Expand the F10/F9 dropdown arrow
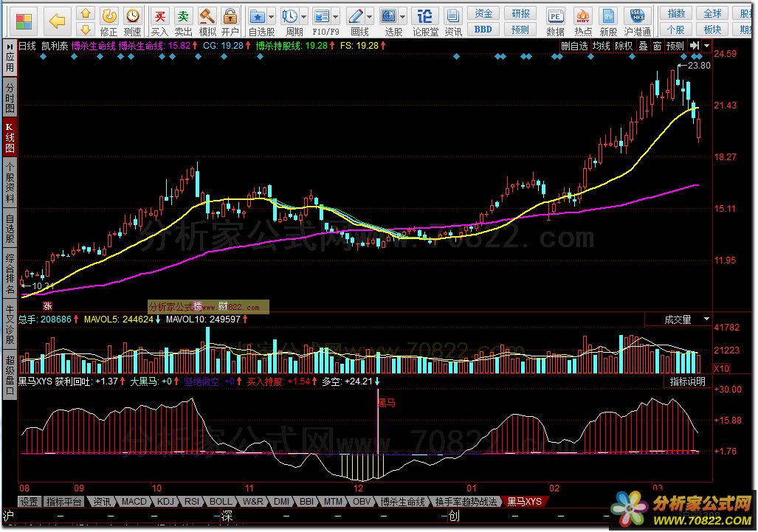758x532 pixels. [336, 18]
